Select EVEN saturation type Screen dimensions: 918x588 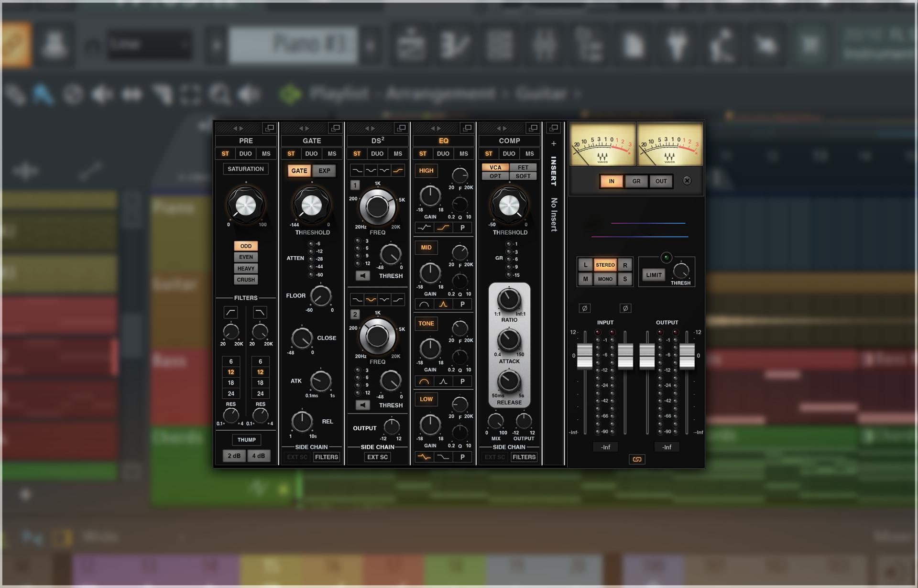[x=246, y=257]
